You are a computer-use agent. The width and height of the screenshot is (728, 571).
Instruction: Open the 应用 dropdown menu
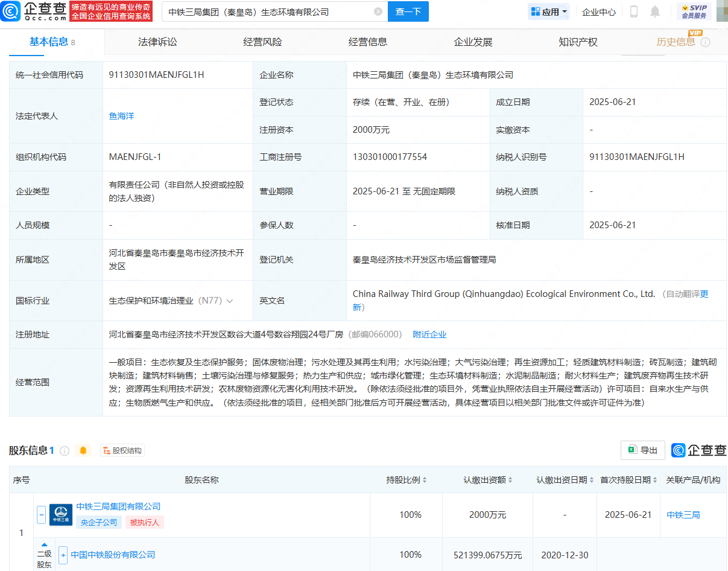549,11
